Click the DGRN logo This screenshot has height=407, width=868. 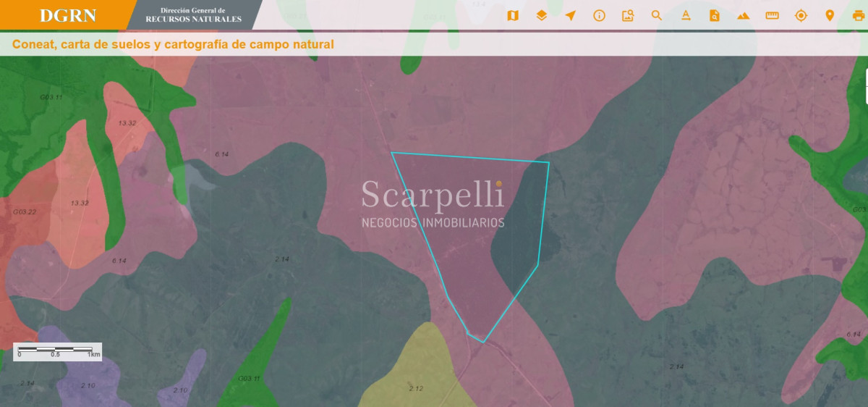coord(67,15)
